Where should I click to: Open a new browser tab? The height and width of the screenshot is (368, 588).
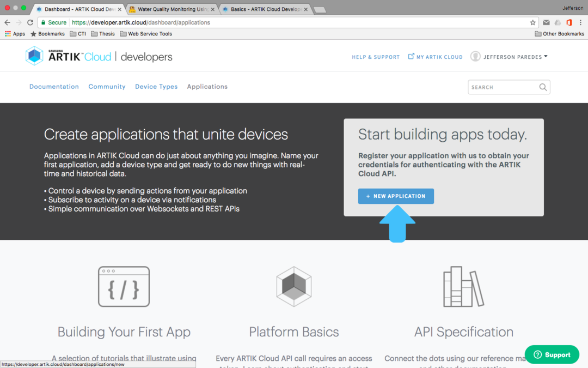pos(320,10)
